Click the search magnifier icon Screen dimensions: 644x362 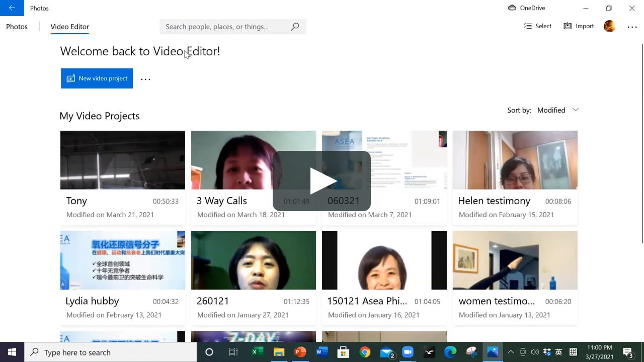[295, 27]
